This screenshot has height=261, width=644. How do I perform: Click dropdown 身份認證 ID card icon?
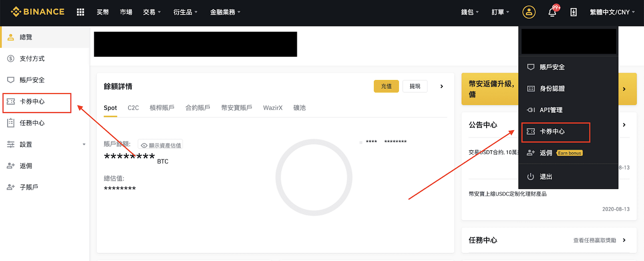(x=530, y=89)
